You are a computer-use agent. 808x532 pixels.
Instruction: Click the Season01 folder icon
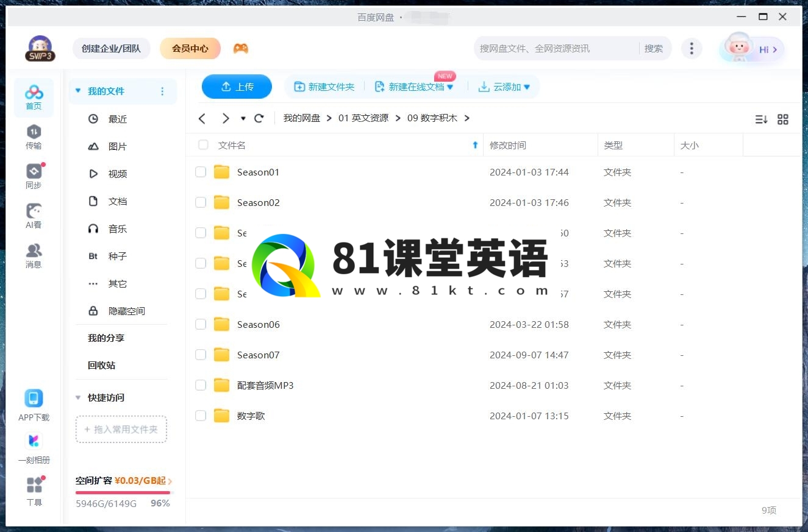tap(221, 172)
